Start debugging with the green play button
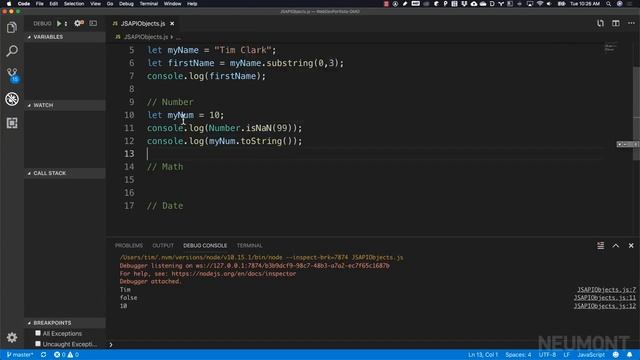The height and width of the screenshot is (360, 640). [59, 24]
